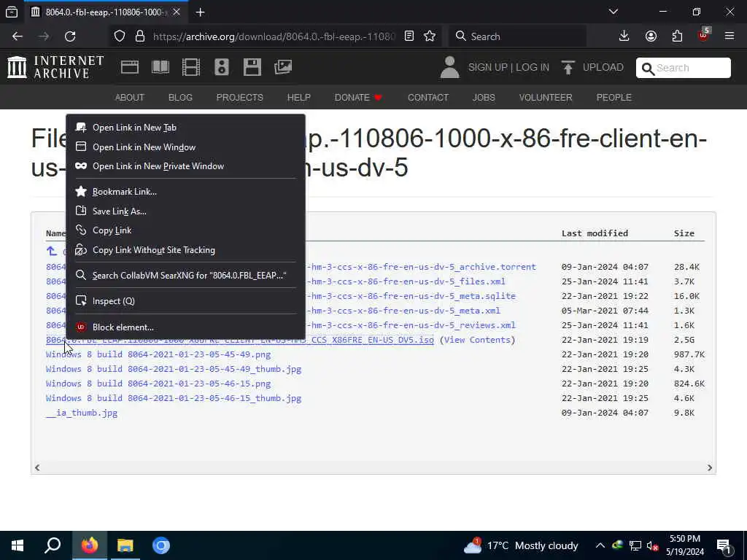Open the ABOUT nav item
The width and height of the screenshot is (747, 560).
coord(130,98)
